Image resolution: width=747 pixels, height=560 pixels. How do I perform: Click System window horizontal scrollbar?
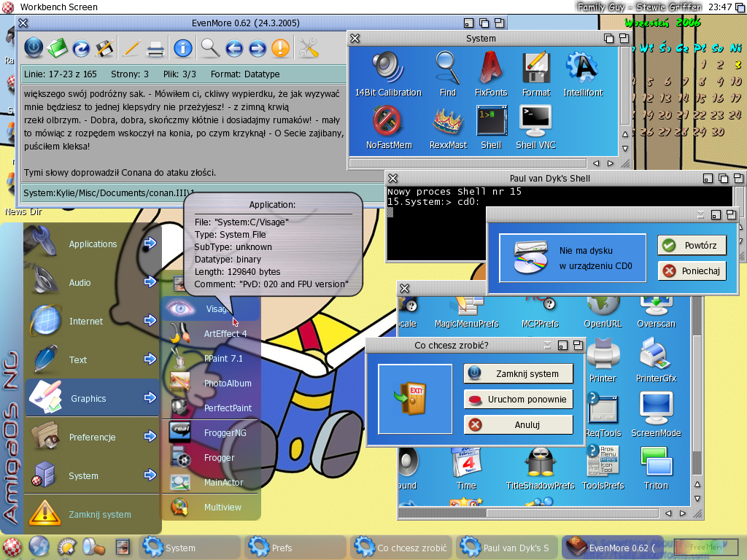pyautogui.click(x=469, y=163)
